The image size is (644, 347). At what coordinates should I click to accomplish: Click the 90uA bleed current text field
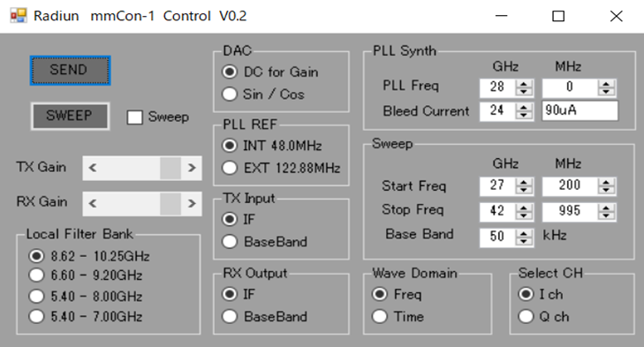point(580,110)
